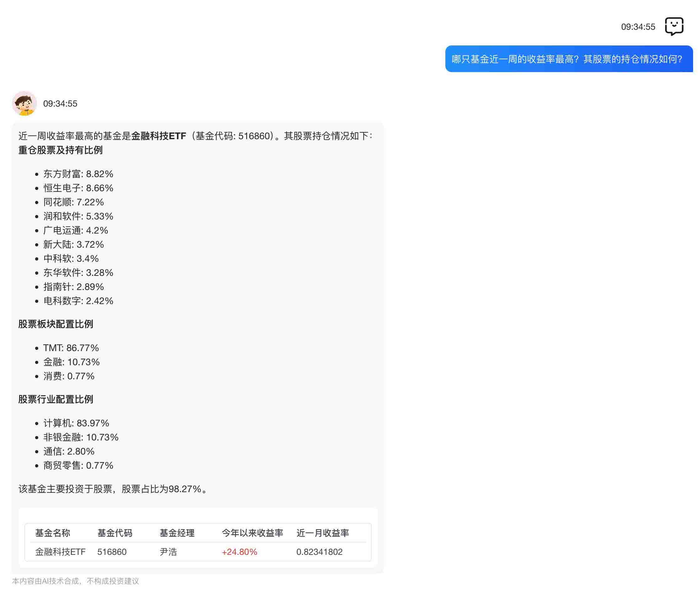
Task: Click the 09:34:55 timestamp beside the assistant avatar
Action: [x=60, y=104]
